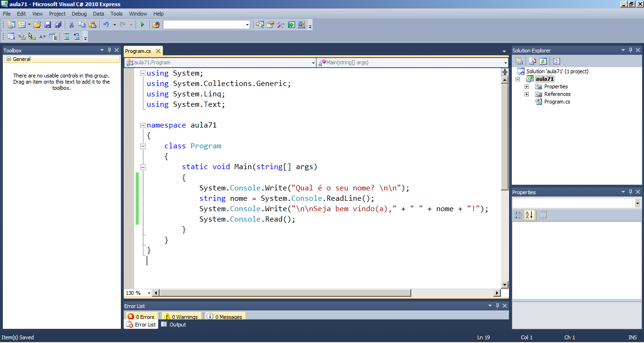Open the find combo box dropdown arrow
644x343 pixels.
pyautogui.click(x=247, y=25)
